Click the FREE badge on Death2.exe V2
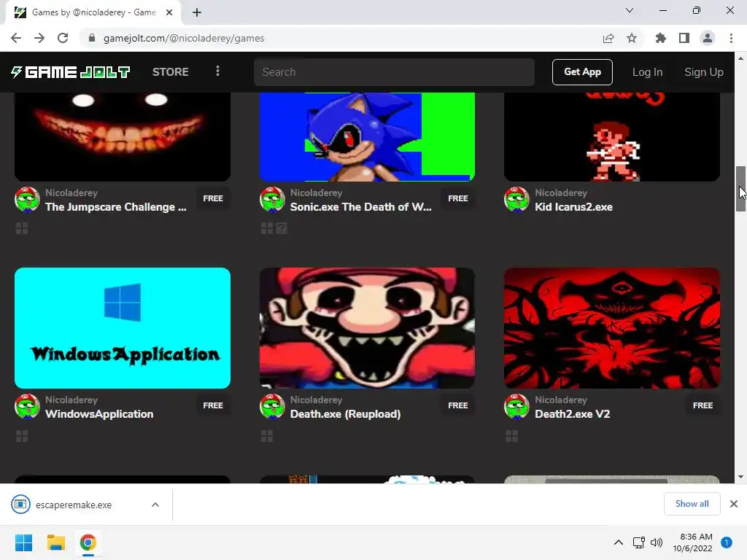The width and height of the screenshot is (747, 560). tap(703, 405)
